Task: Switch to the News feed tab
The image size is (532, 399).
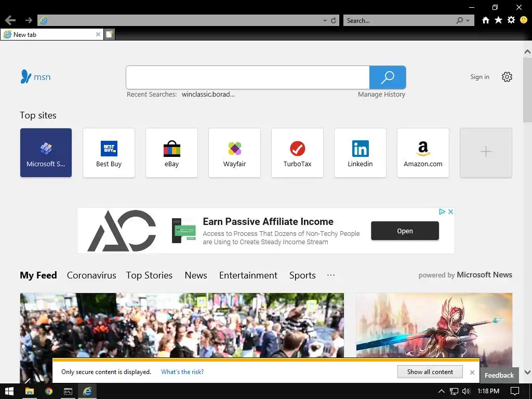Action: [196, 275]
